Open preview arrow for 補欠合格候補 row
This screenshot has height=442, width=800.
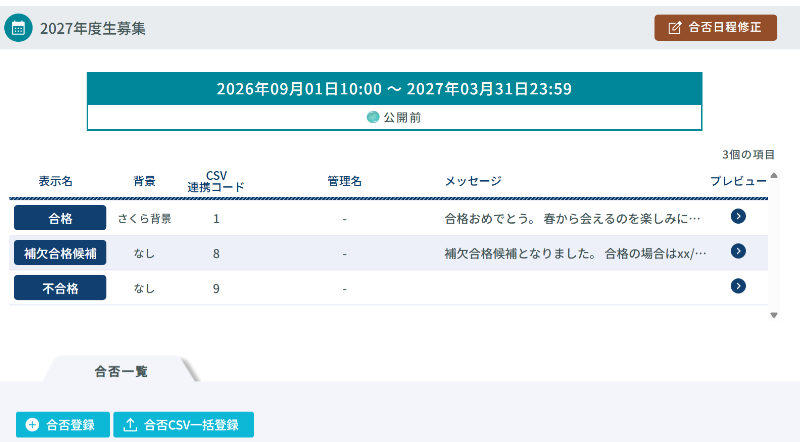738,251
